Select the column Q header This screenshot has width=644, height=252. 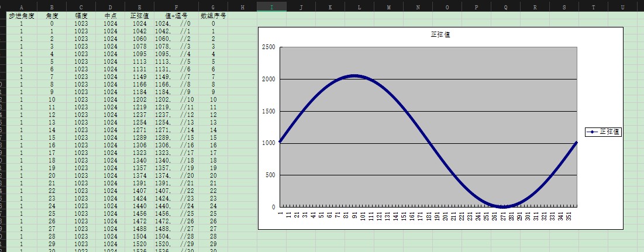click(505, 7)
